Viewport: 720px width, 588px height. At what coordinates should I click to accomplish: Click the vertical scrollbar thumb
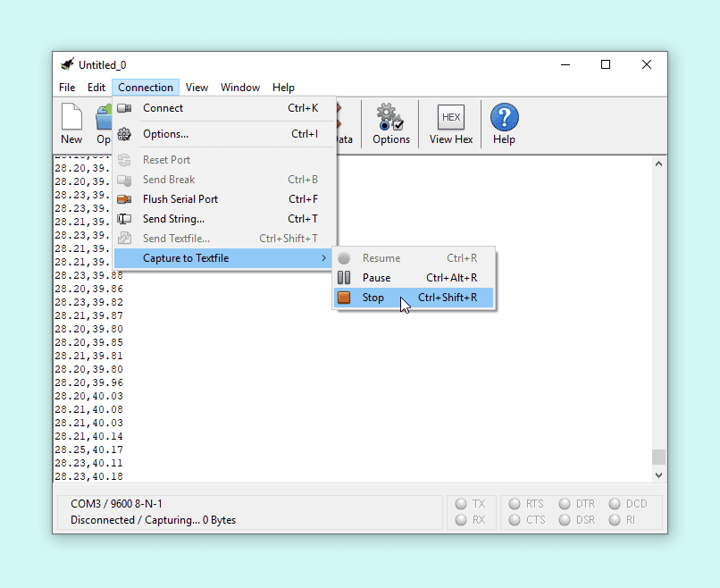[x=658, y=457]
